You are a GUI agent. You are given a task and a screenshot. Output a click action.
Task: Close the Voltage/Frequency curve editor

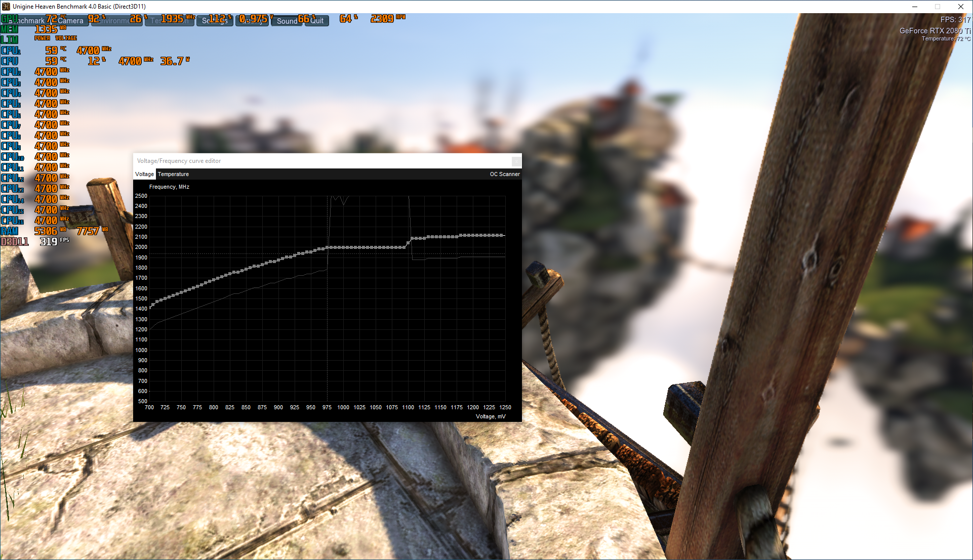pos(516,161)
